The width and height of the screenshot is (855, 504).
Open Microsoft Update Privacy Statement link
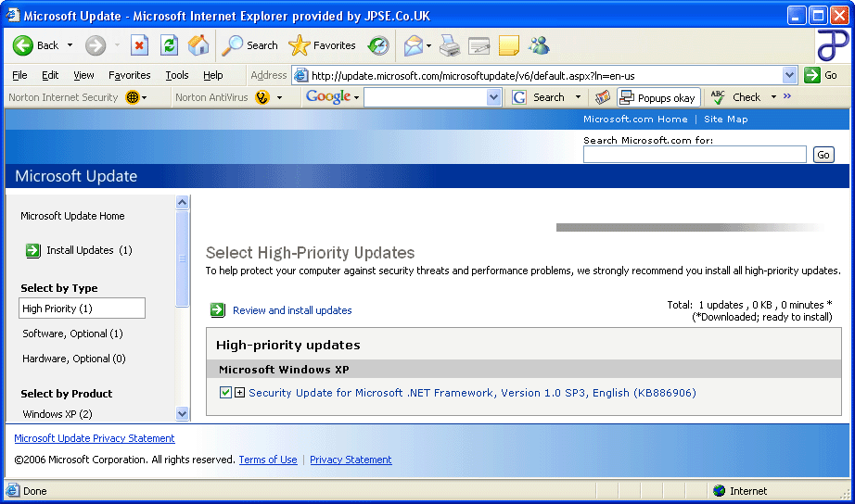coord(95,438)
